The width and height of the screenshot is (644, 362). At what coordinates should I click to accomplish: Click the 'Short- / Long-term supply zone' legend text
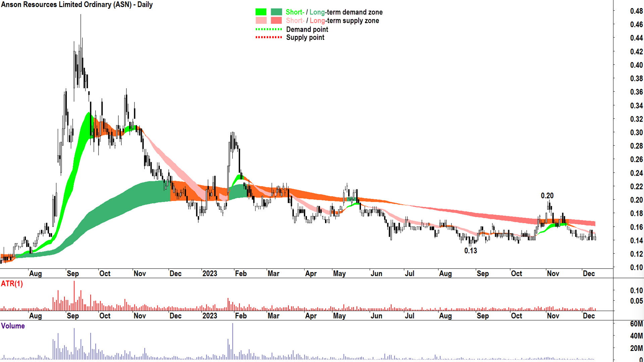pyautogui.click(x=332, y=21)
